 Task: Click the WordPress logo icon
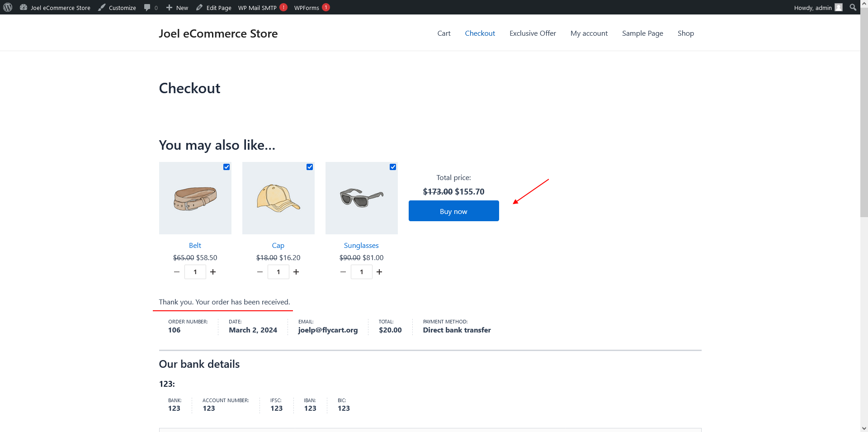[8, 7]
